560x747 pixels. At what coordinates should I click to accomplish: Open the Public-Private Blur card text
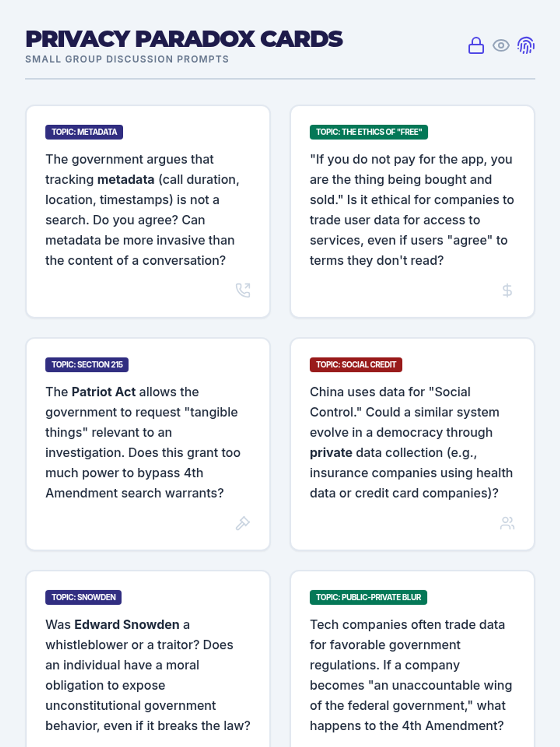(411, 675)
